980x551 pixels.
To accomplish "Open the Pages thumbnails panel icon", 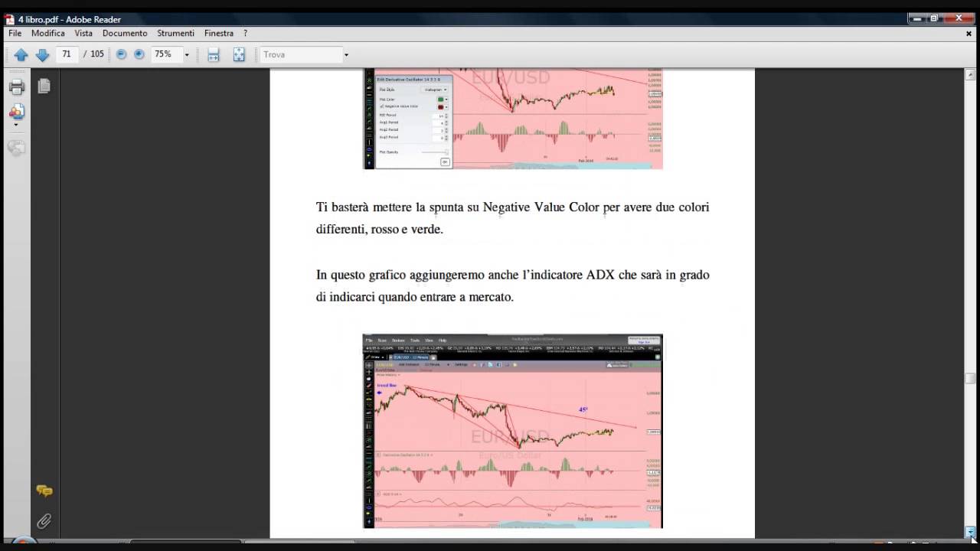I will pyautogui.click(x=44, y=86).
